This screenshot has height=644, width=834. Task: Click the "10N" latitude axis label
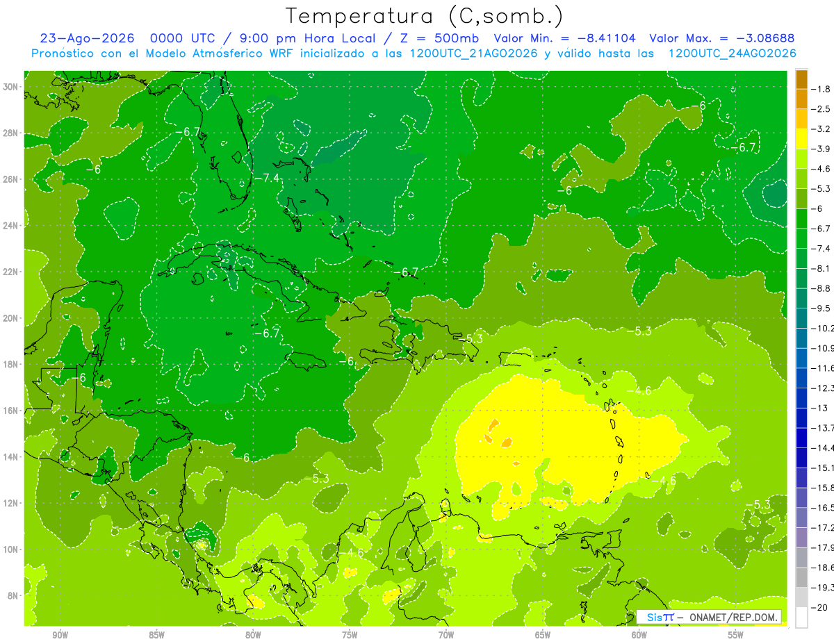pyautogui.click(x=11, y=549)
